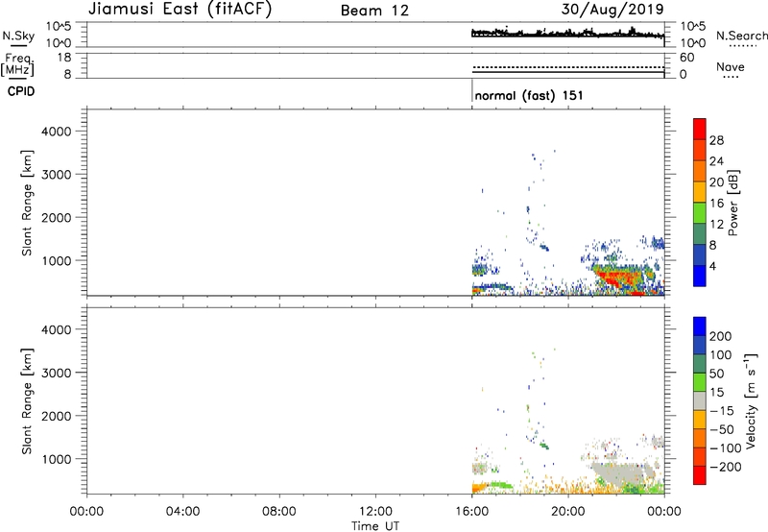Viewport: 768px width, 532px height.
Task: Click '4000' on the power panel range axis
Action: pos(57,132)
